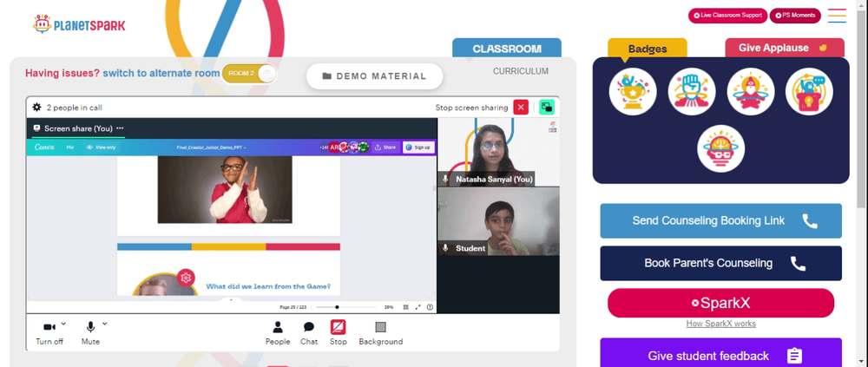This screenshot has height=367, width=868.
Task: Click the 39% zoom value in Canva
Action: (x=389, y=307)
